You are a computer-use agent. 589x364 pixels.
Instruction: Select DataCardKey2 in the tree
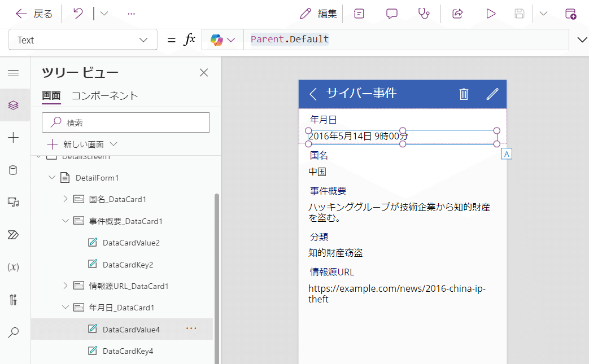[128, 265]
